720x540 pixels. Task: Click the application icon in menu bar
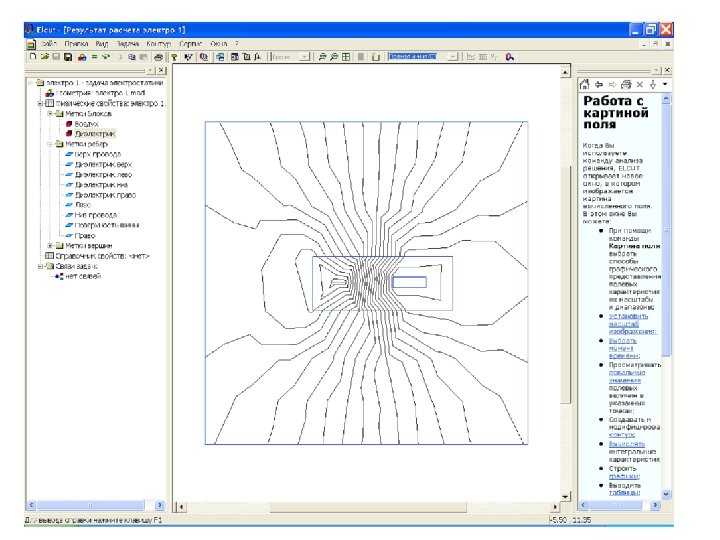(x=31, y=44)
